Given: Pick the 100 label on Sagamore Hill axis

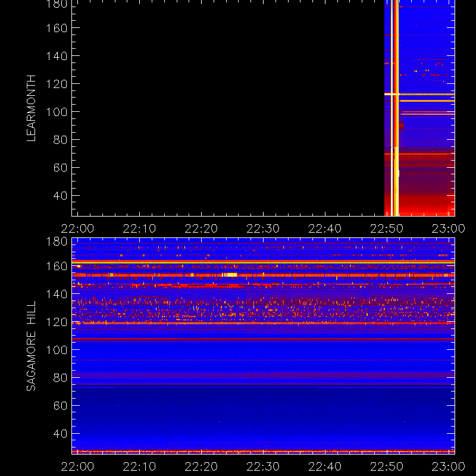Looking at the screenshot, I should 57,350.
